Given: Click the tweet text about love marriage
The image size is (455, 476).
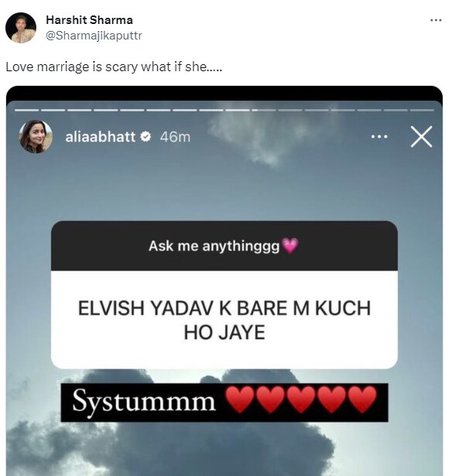Looking at the screenshot, I should pyautogui.click(x=114, y=67).
